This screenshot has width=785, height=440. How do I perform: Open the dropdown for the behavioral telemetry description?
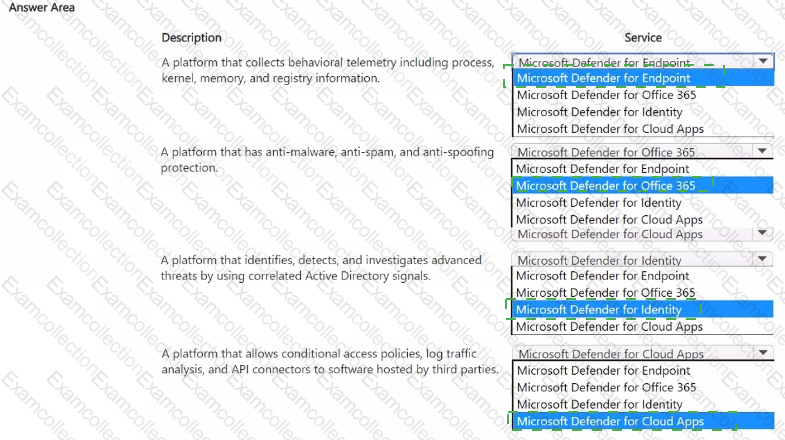[641, 62]
